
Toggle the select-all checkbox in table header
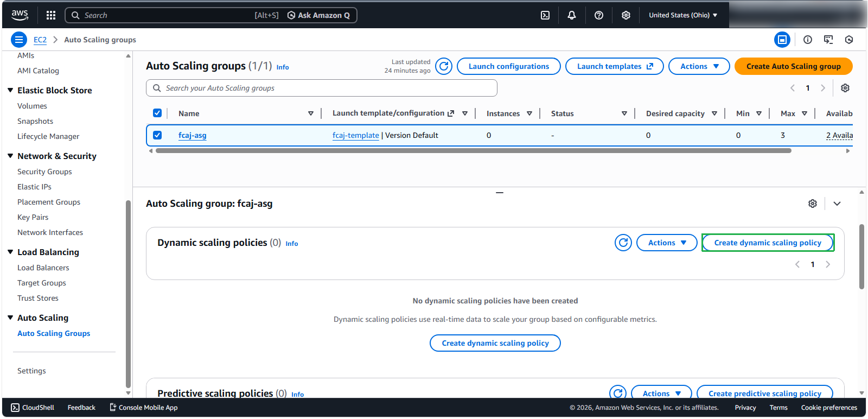coord(157,113)
